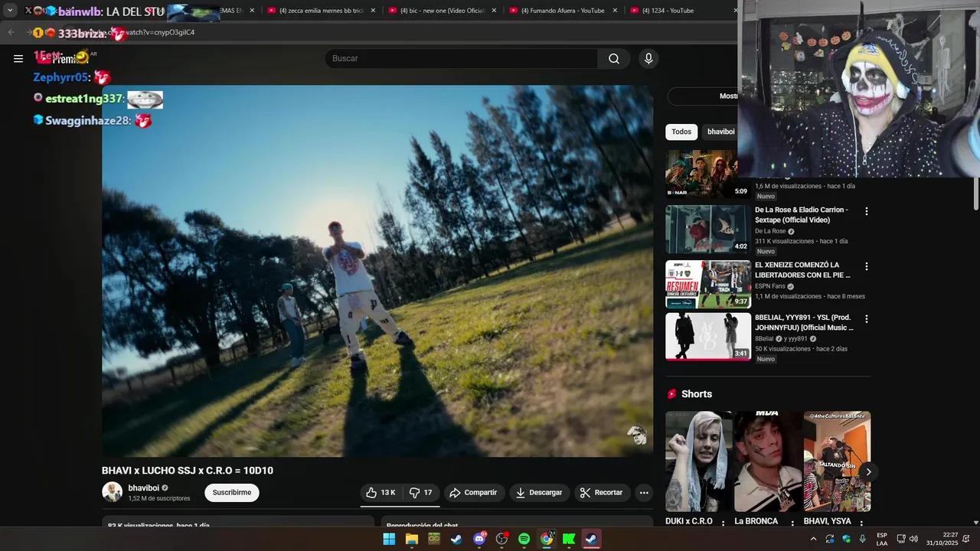Click the Suscribirme subscribe button
Viewport: 980px width, 551px height.
click(231, 492)
